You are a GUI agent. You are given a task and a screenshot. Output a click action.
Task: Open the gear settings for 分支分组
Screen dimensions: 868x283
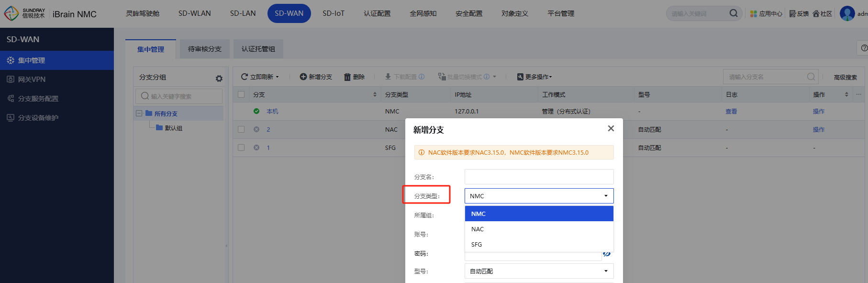pyautogui.click(x=219, y=78)
